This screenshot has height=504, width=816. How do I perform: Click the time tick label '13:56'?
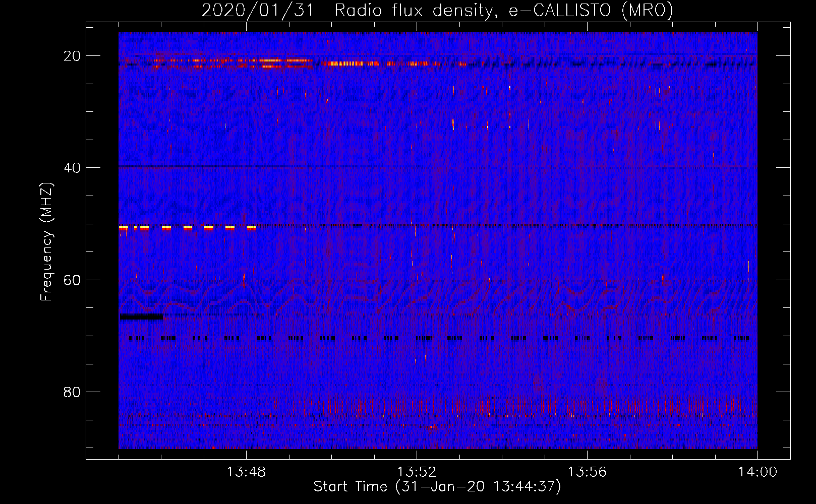pos(588,472)
